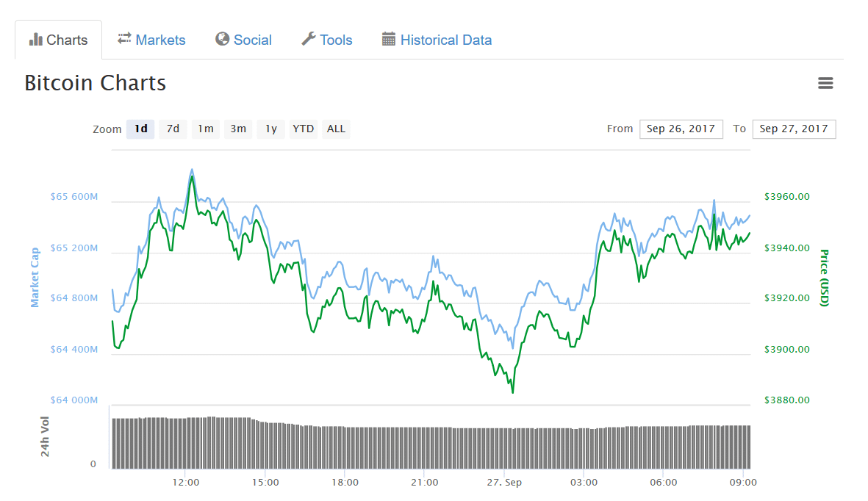Click the exchange arrows icon beside Markets

(x=124, y=38)
